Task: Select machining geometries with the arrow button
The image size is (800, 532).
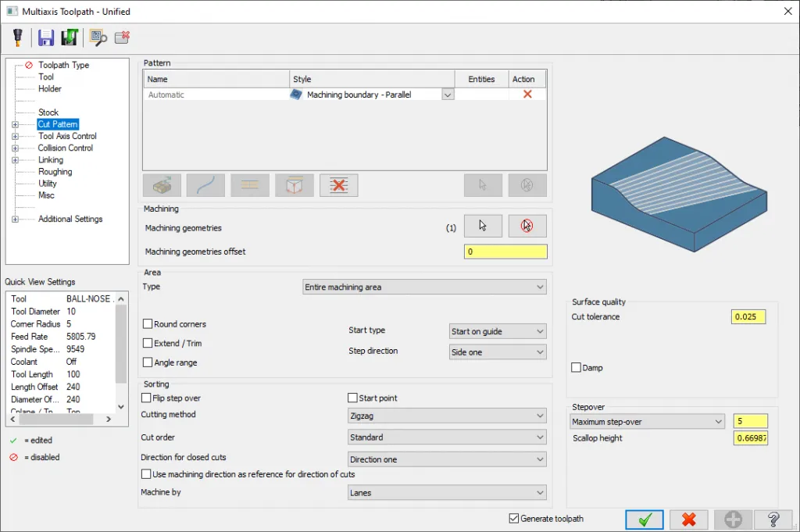Action: click(x=483, y=226)
